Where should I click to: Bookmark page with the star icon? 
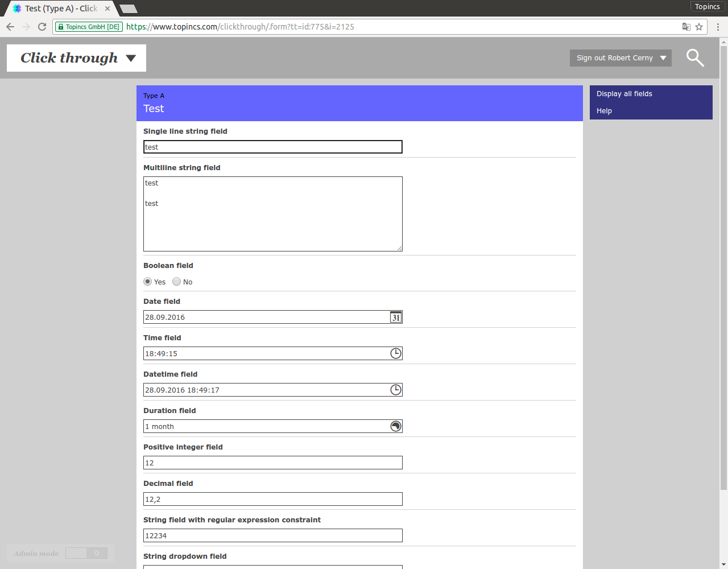tap(699, 27)
